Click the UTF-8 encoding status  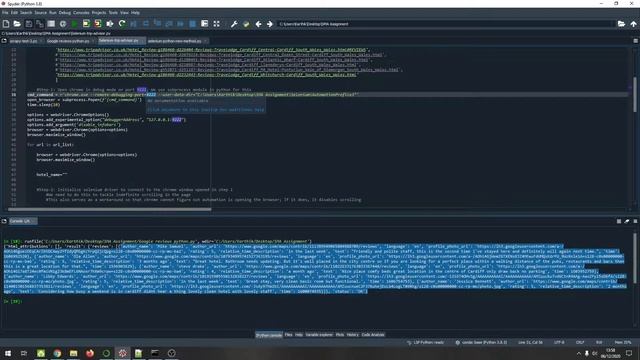coord(559,342)
